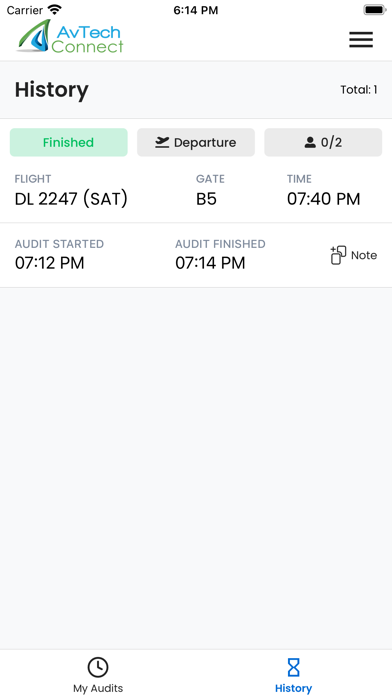This screenshot has width=392, height=696.
Task: Tap the 0/2 auditors badge
Action: click(323, 142)
